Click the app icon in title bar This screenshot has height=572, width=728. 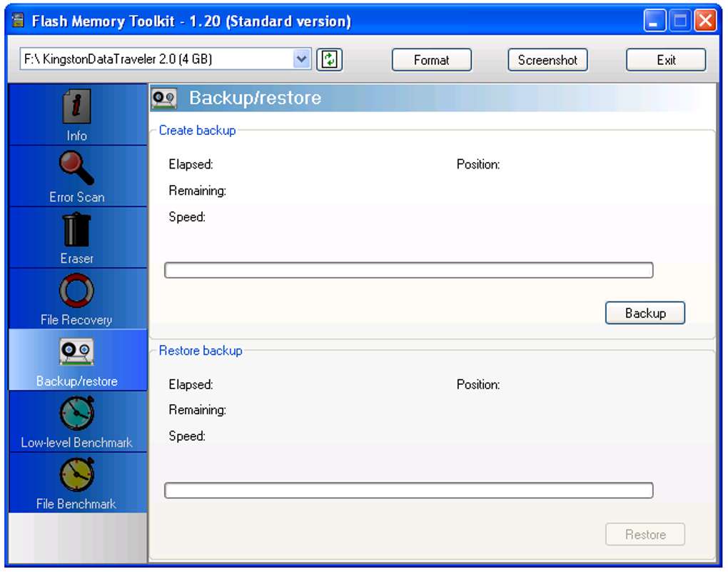[x=18, y=21]
